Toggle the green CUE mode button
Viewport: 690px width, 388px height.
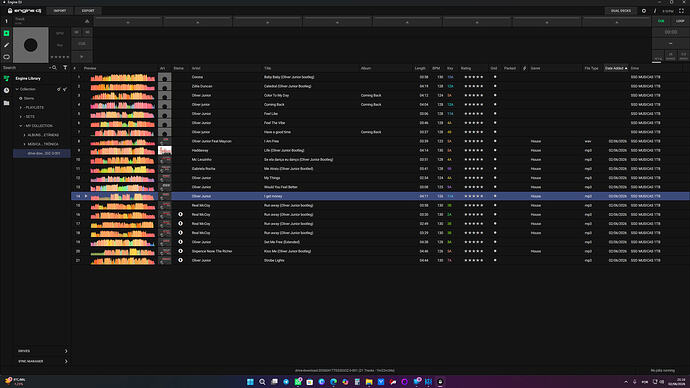point(661,21)
